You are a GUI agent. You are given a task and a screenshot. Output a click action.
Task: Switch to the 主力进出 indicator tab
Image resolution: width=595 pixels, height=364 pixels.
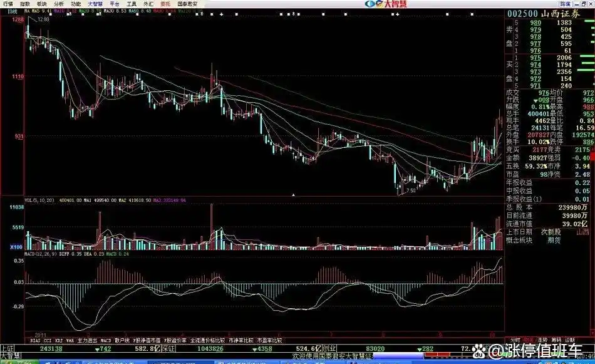click(87, 340)
